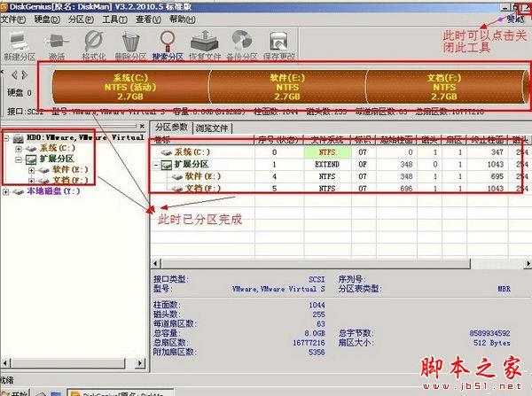Screen dimensions: 532x396
Task: Select 扩展分区 row in partition table
Action: point(340,165)
